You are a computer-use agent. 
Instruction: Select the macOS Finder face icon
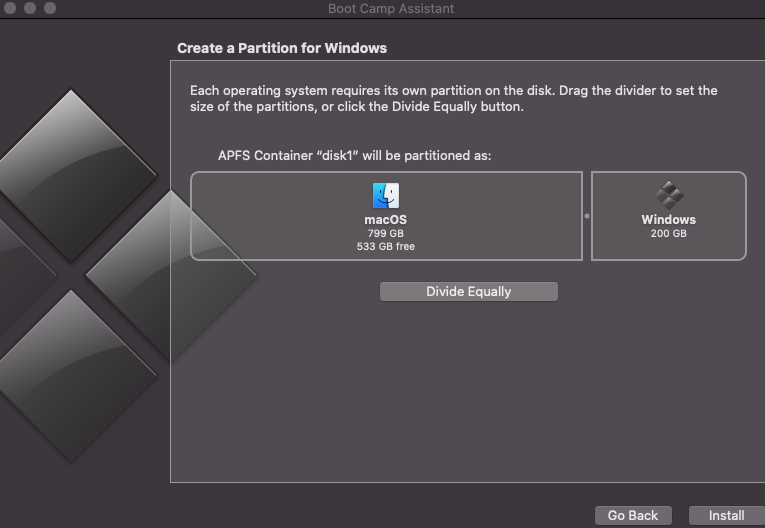coord(385,196)
